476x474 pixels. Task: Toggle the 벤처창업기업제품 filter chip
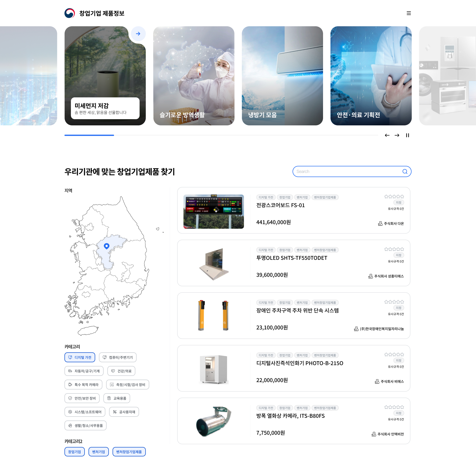[129, 452]
